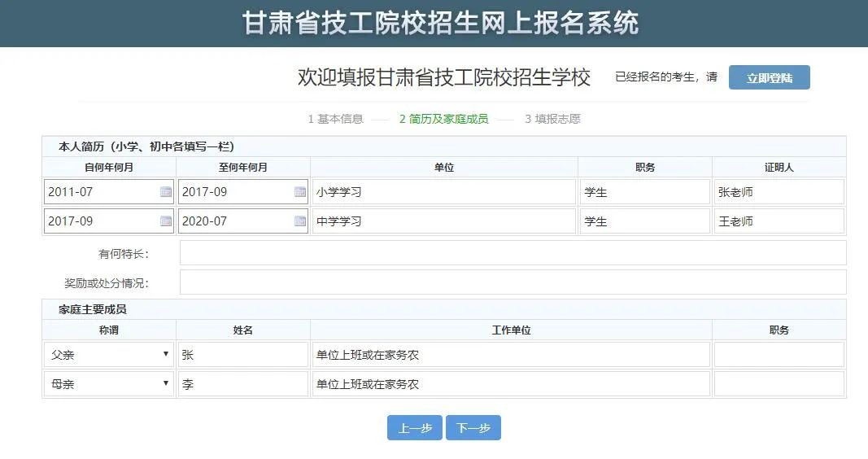Click the 中学学习 unit field
Screen dimensions: 868x459
443,221
